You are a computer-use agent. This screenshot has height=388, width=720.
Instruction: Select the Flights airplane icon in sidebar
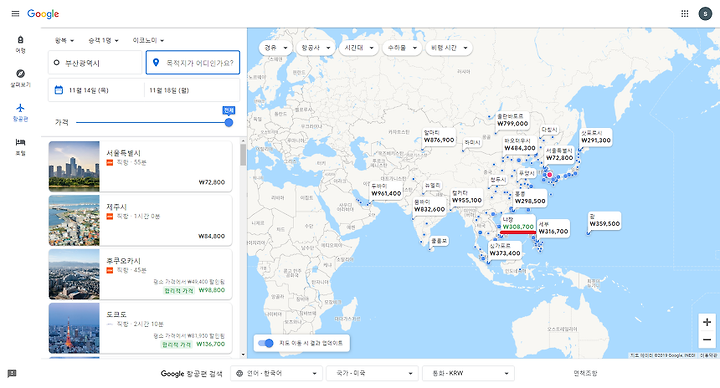tap(20, 108)
